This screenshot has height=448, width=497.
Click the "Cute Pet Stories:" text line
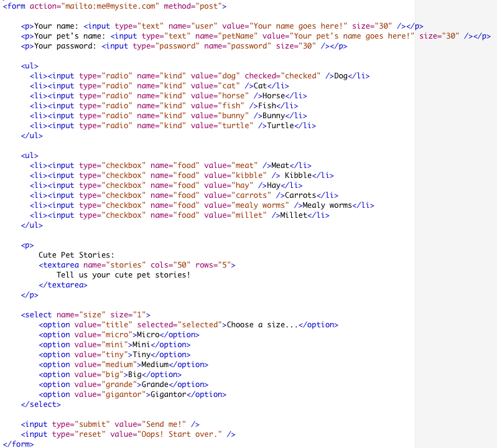(x=77, y=255)
